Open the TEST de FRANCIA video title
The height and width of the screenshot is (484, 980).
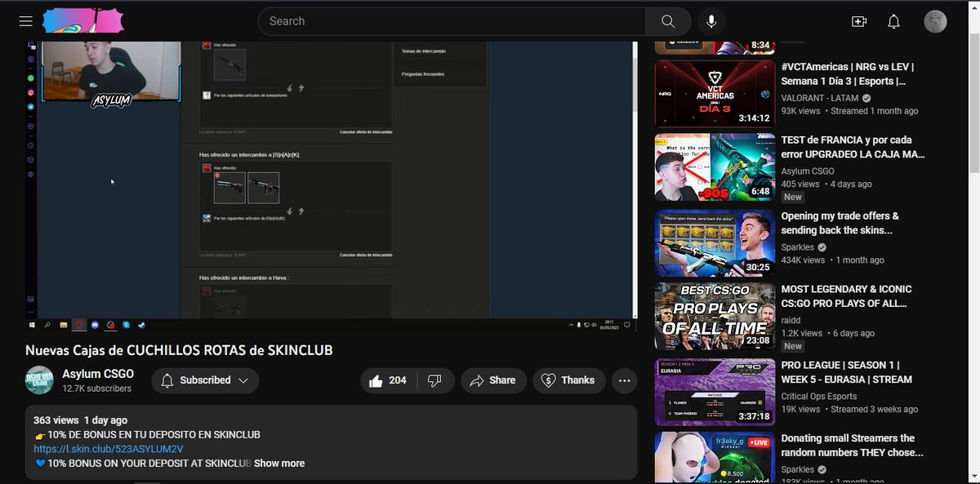coord(853,147)
